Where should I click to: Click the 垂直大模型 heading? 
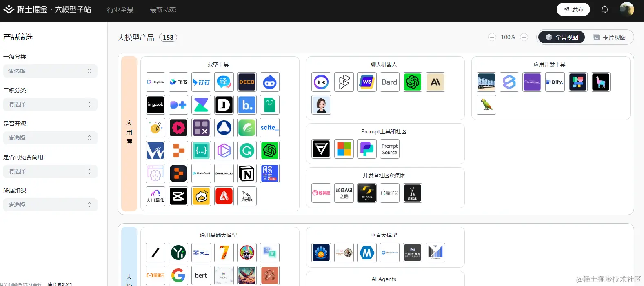384,235
